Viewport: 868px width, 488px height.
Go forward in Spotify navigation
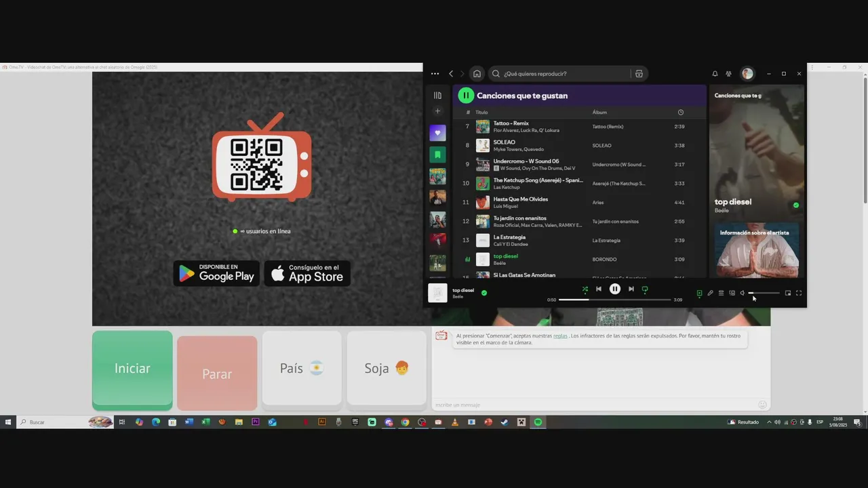(x=462, y=74)
